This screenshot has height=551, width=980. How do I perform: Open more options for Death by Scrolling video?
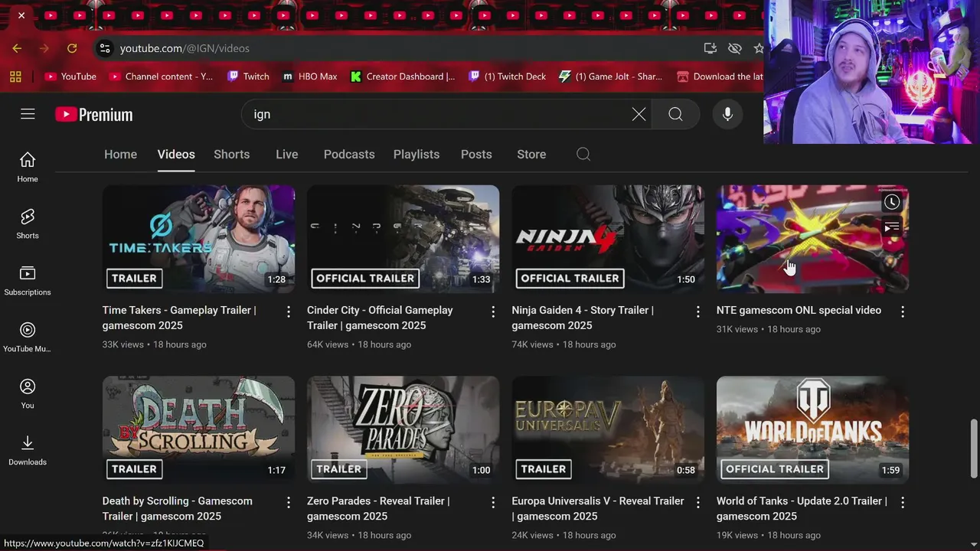289,502
